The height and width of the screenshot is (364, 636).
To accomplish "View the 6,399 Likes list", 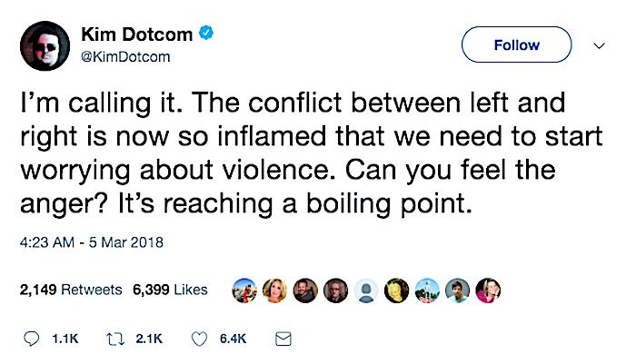I will click(171, 290).
